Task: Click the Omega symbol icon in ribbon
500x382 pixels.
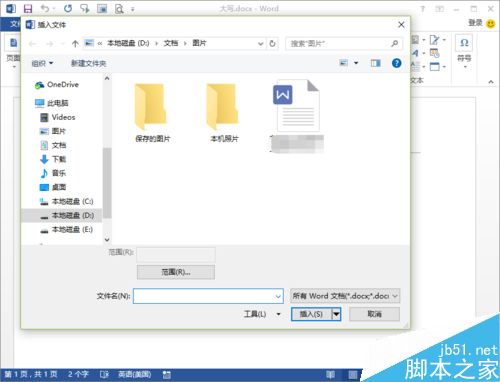Action: (x=464, y=43)
